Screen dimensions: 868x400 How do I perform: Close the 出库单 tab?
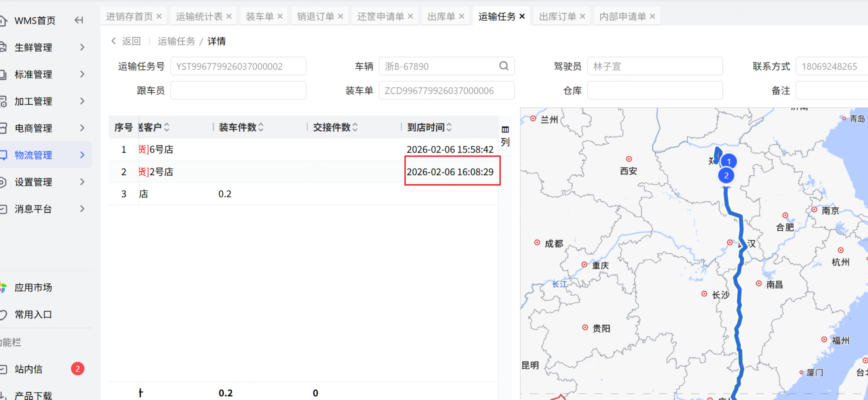(x=461, y=16)
